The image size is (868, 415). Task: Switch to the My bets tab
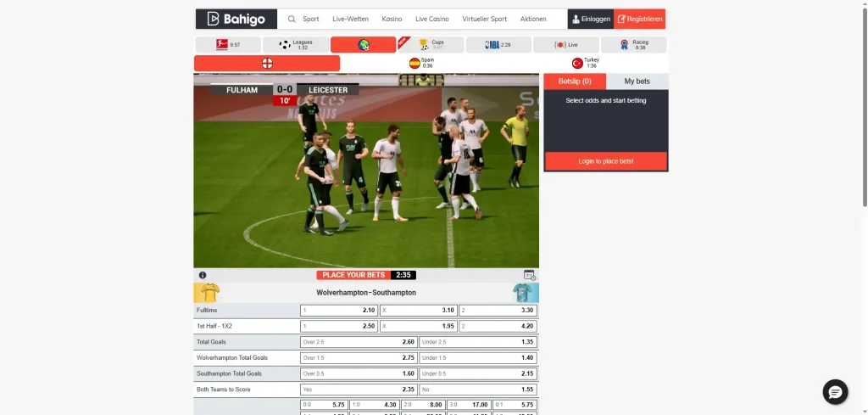tap(637, 81)
